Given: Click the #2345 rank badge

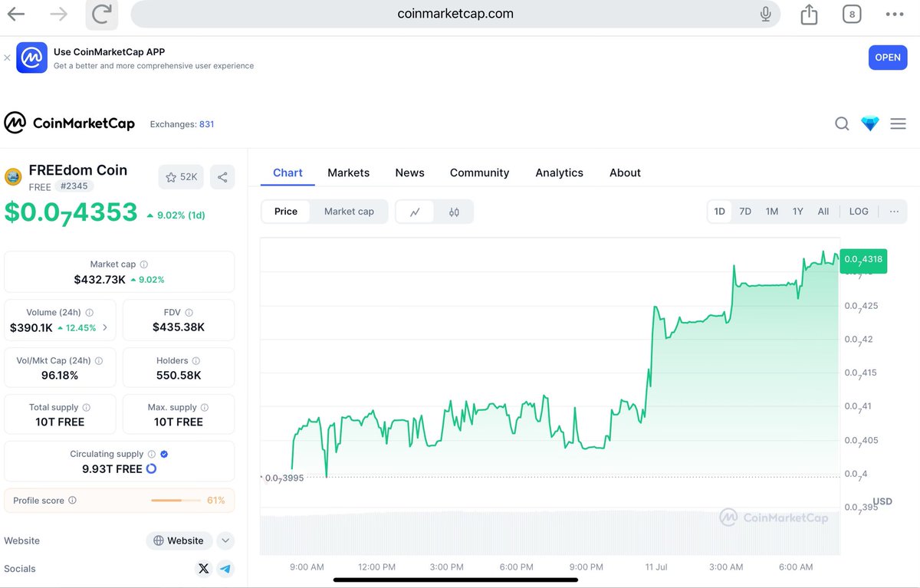Looking at the screenshot, I should click(x=75, y=186).
